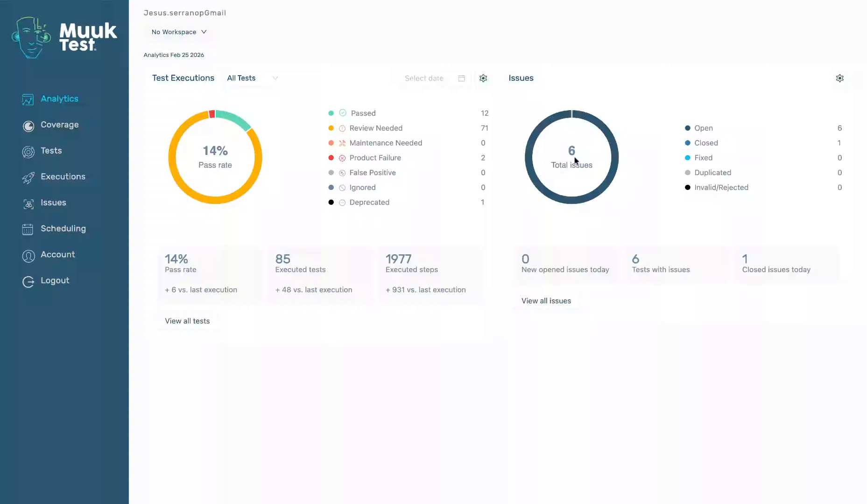Viewport: 867px width, 504px height.
Task: Open the All Tests filter dropdown
Action: pos(252,78)
